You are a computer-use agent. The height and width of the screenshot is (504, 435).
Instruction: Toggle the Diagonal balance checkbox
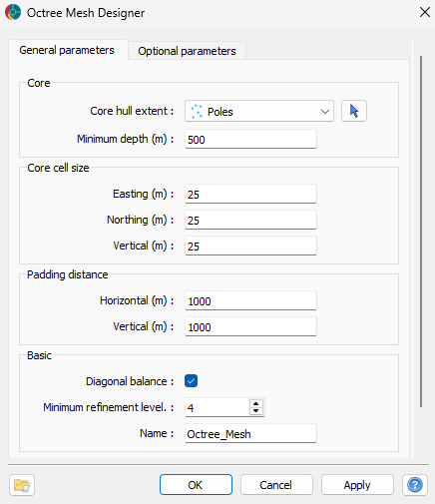tap(191, 381)
